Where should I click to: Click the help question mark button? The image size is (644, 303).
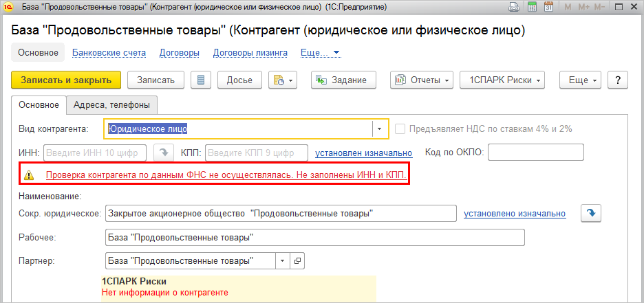618,80
